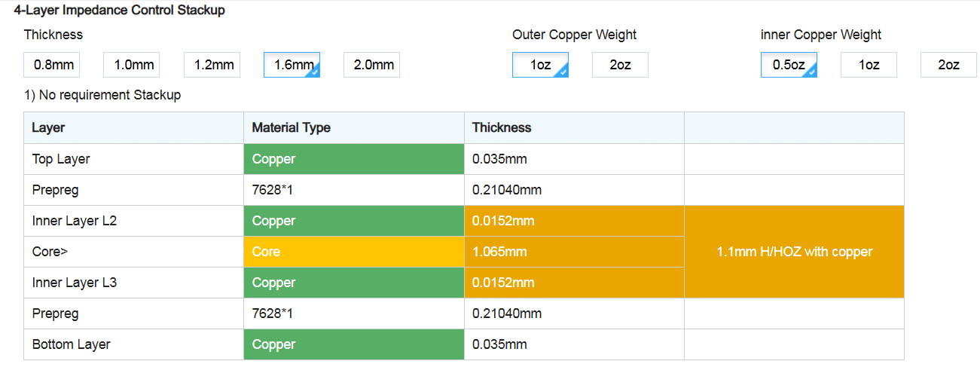
Task: Set inner copper weight to 1oz
Action: tap(869, 65)
